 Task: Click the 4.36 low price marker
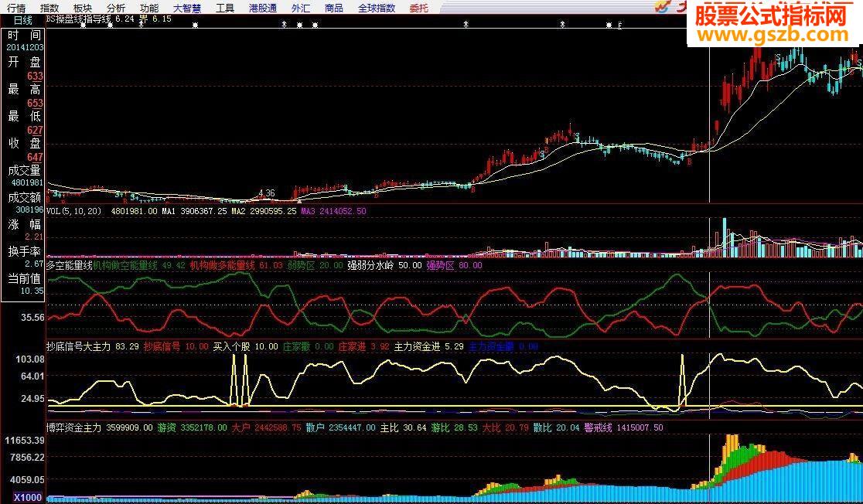click(x=266, y=193)
